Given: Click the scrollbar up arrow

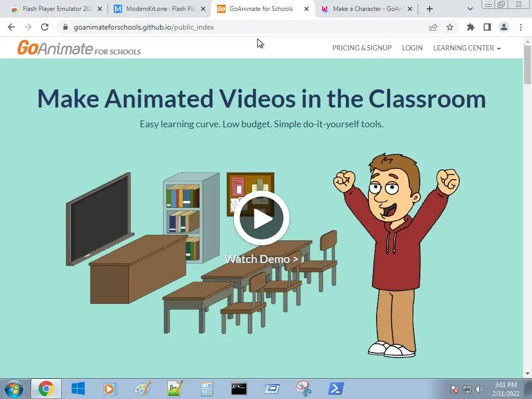Looking at the screenshot, I should (x=527, y=41).
